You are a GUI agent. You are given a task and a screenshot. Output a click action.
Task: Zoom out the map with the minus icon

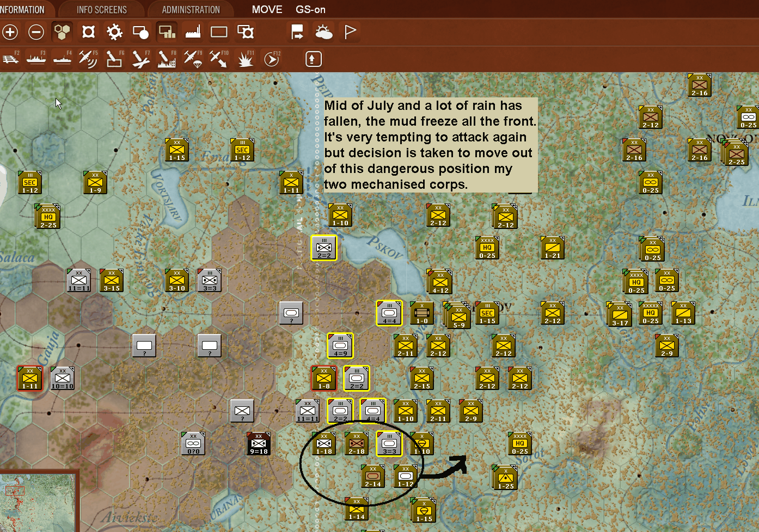click(36, 32)
